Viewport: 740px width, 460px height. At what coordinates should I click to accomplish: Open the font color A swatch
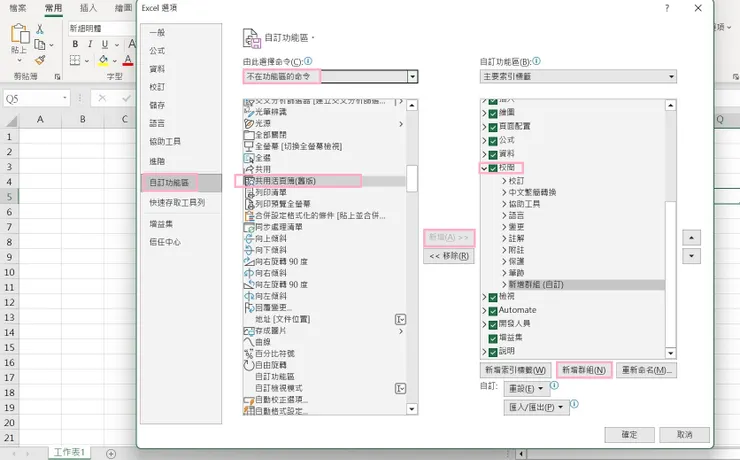[x=127, y=60]
